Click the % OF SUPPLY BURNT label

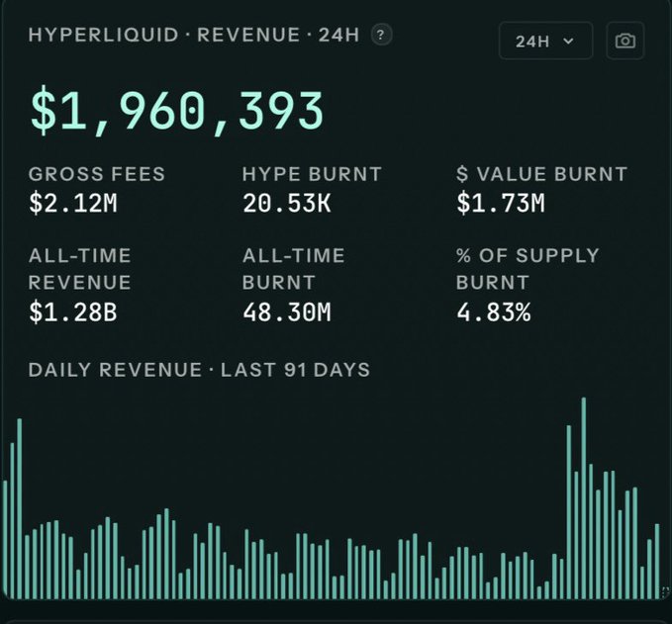pyautogui.click(x=528, y=269)
